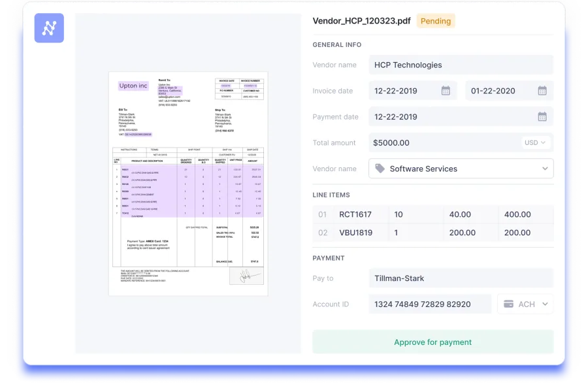Viewport: 588px width, 390px height.
Task: Edit the Tillman-Stark Pay to field
Action: pyautogui.click(x=461, y=278)
